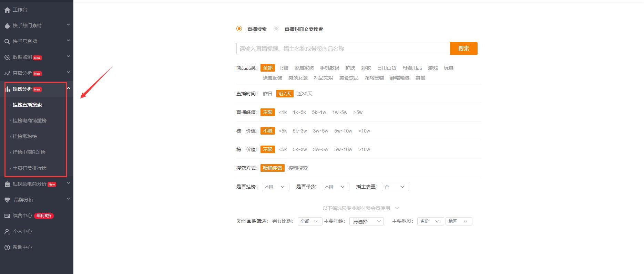644x274 pixels.
Task: Set 直播时间 to 昨日
Action: 268,94
